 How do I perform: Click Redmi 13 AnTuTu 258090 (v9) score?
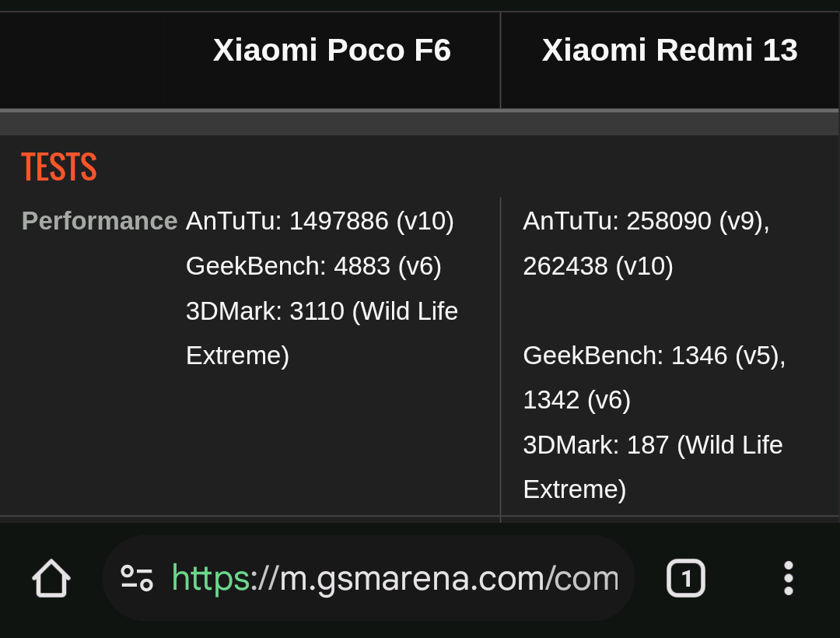[x=646, y=221]
